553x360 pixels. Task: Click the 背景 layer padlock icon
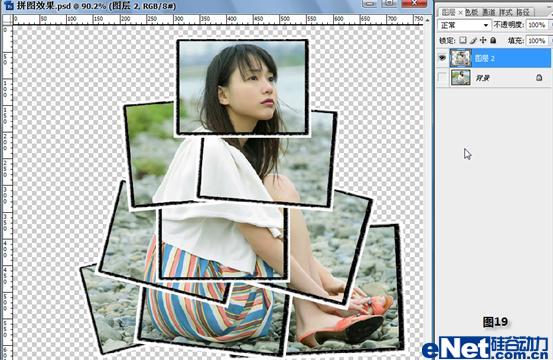pyautogui.click(x=539, y=78)
